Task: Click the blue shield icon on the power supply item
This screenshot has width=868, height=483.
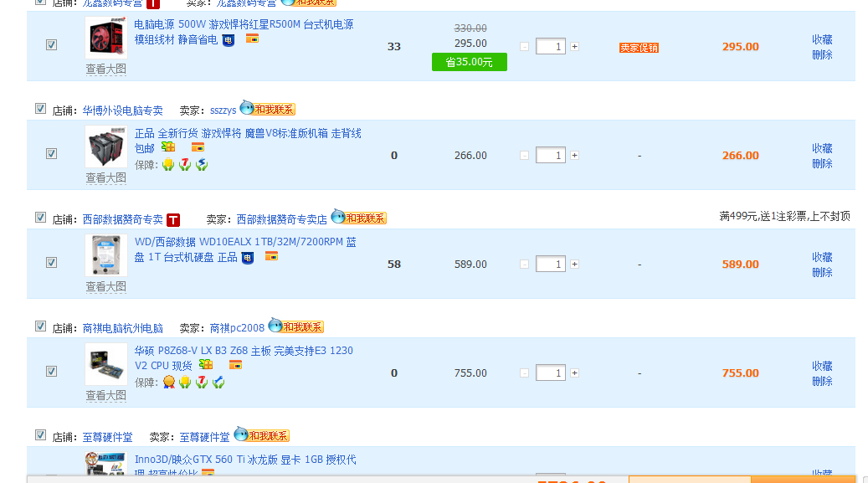Action: pos(228,40)
